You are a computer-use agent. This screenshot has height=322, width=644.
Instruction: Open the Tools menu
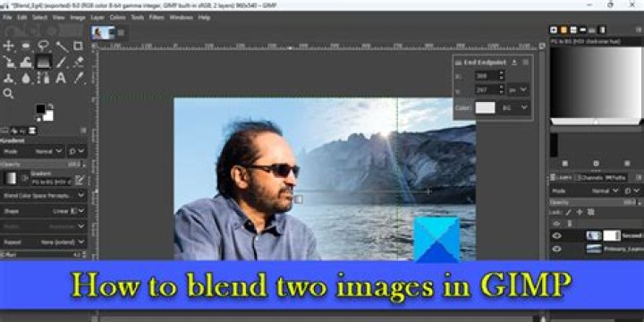pyautogui.click(x=137, y=18)
